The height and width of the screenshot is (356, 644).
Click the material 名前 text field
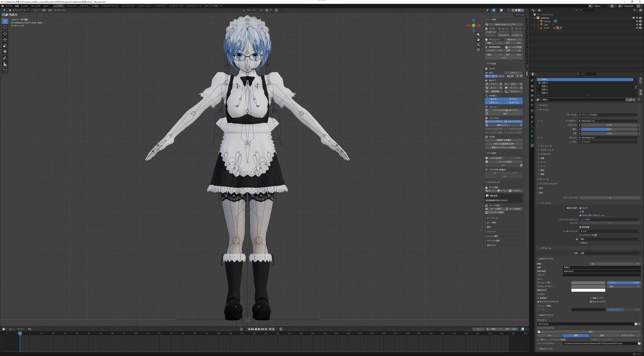(x=601, y=267)
